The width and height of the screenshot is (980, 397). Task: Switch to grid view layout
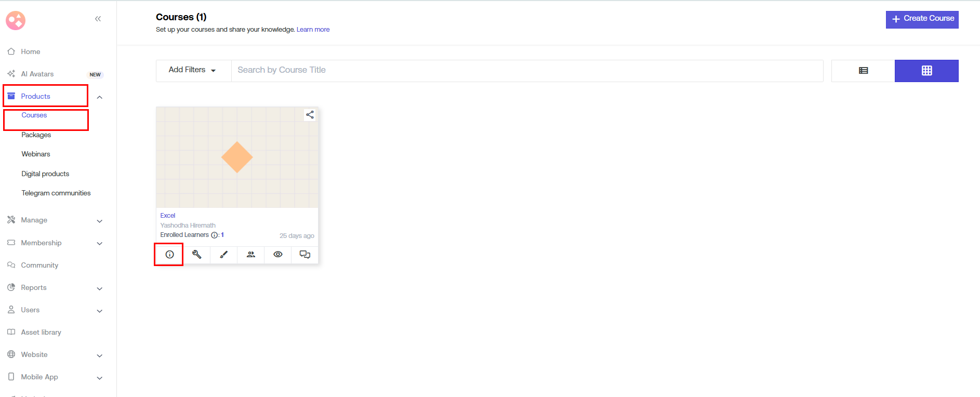pyautogui.click(x=926, y=71)
